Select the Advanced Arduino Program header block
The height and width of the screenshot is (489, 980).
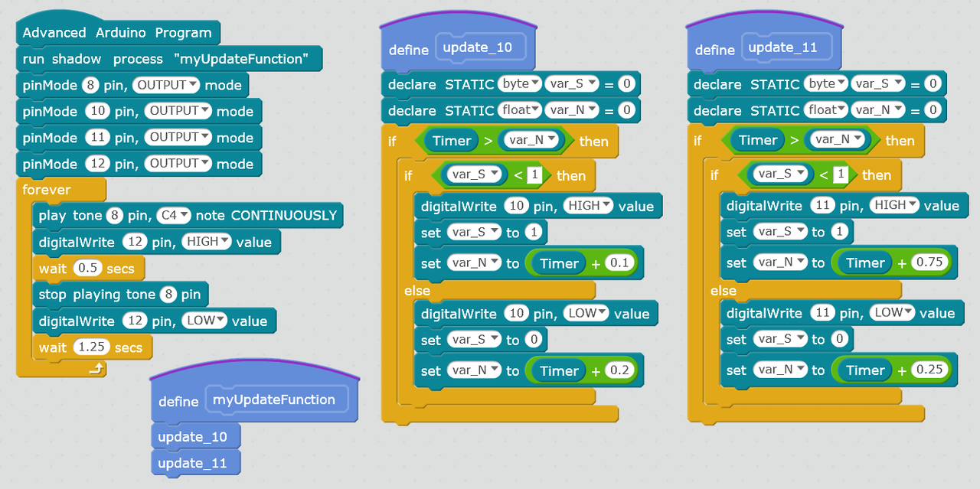tap(117, 33)
